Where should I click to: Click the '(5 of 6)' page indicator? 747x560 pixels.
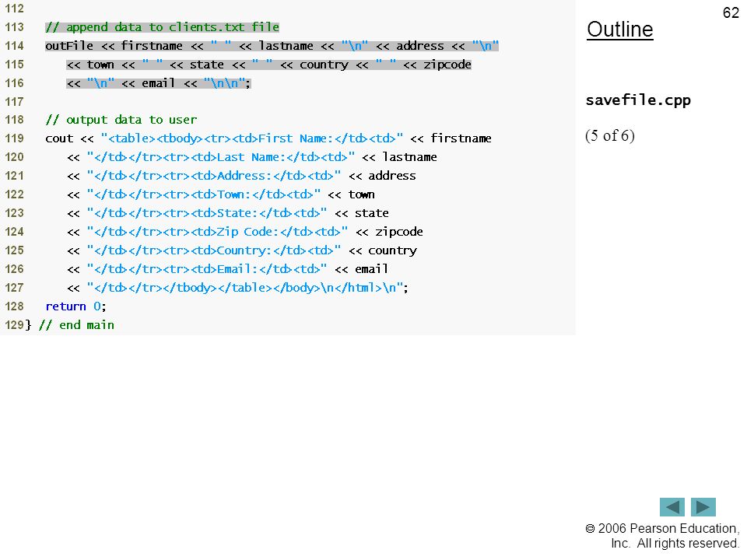pyautogui.click(x=610, y=135)
